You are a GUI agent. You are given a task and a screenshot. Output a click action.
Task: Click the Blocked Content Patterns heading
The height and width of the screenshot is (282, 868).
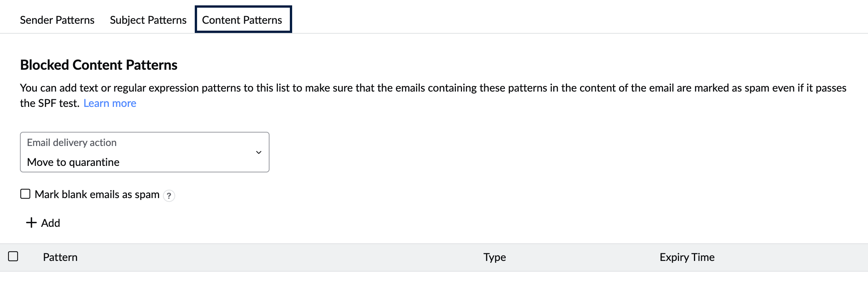(x=99, y=65)
